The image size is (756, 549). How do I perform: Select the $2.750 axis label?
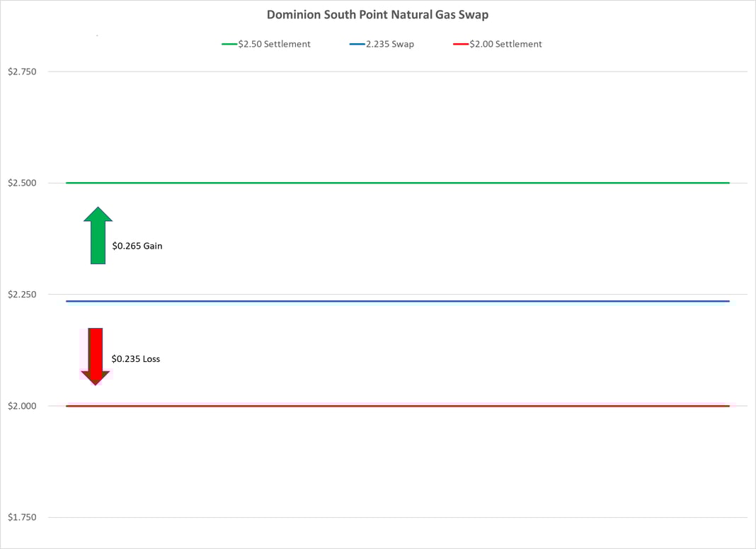pos(22,71)
